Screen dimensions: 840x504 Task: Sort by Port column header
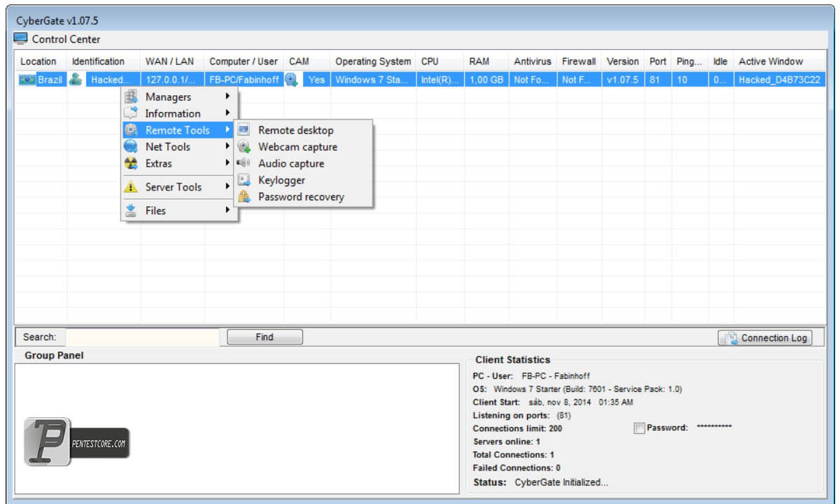tap(657, 62)
